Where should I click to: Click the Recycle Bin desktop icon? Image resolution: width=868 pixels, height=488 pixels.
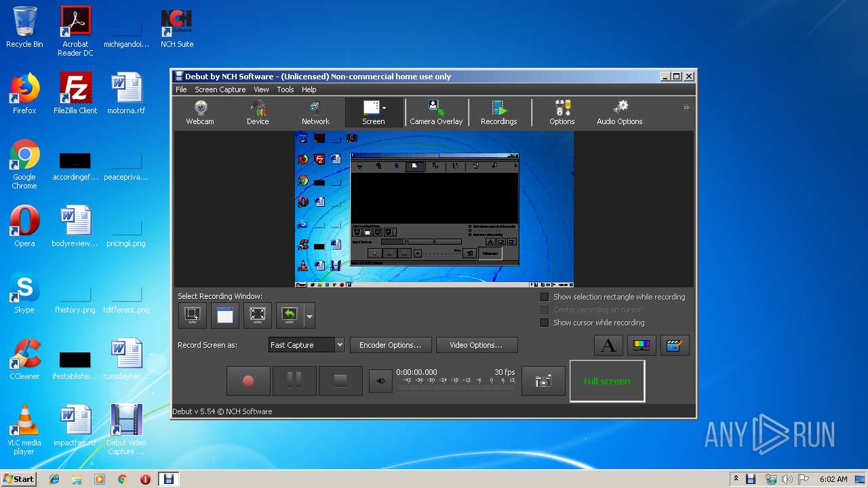pyautogui.click(x=24, y=28)
